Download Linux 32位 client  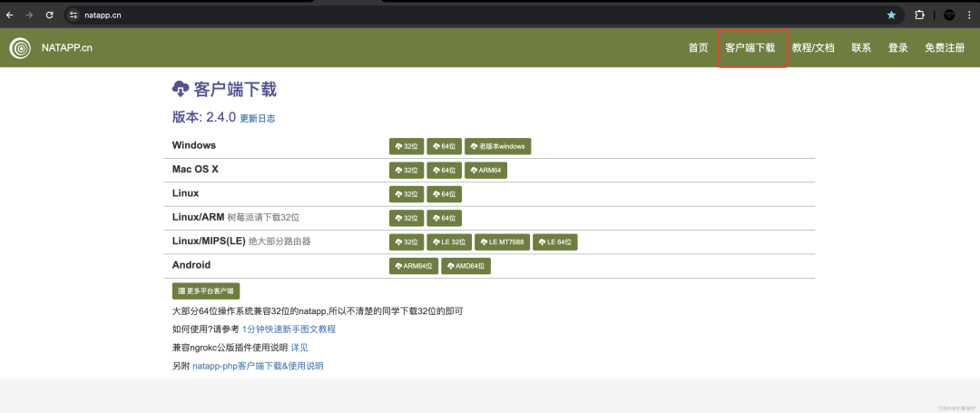(x=407, y=194)
